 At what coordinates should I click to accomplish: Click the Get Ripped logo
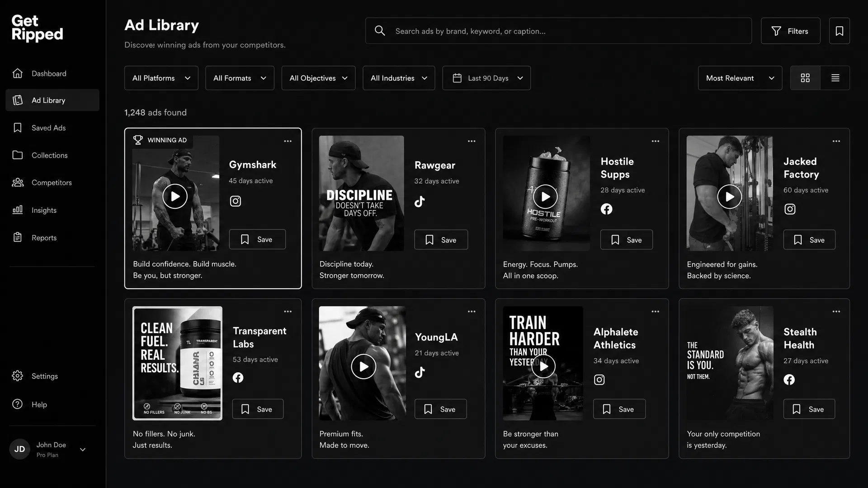[x=37, y=28]
